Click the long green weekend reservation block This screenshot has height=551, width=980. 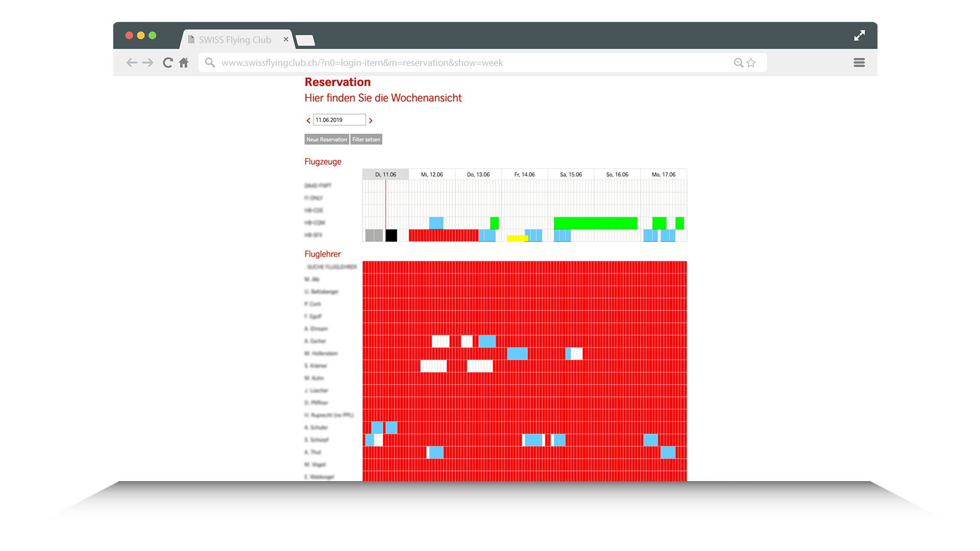click(595, 223)
